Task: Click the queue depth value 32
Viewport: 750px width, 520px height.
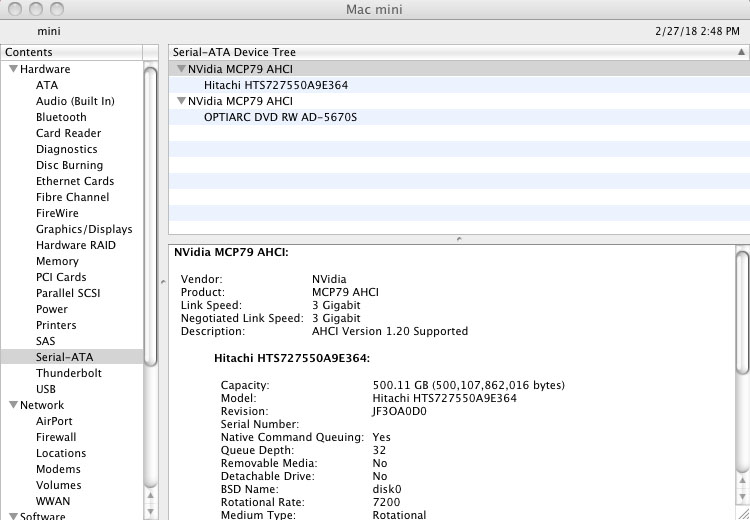Action: coord(379,450)
